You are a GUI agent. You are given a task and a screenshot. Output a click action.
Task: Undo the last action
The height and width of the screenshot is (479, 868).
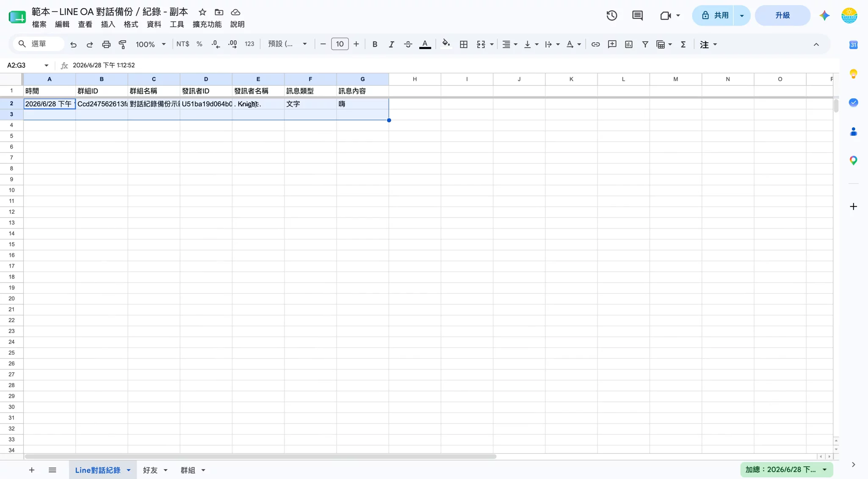[73, 44]
